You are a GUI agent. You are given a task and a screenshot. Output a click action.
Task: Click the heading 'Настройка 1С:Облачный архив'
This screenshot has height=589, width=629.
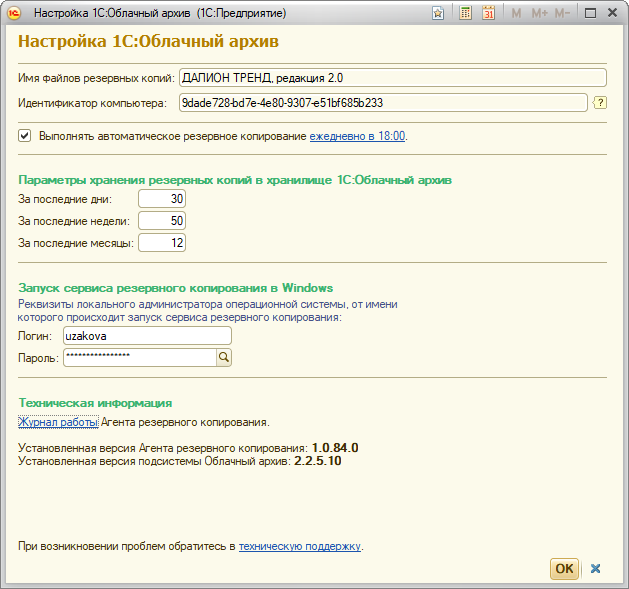click(148, 41)
